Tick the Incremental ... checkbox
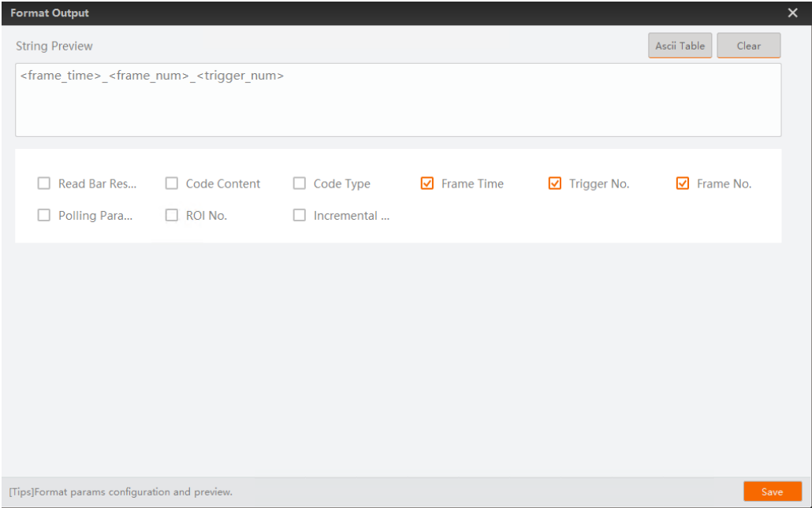This screenshot has width=812, height=508. pyautogui.click(x=300, y=215)
